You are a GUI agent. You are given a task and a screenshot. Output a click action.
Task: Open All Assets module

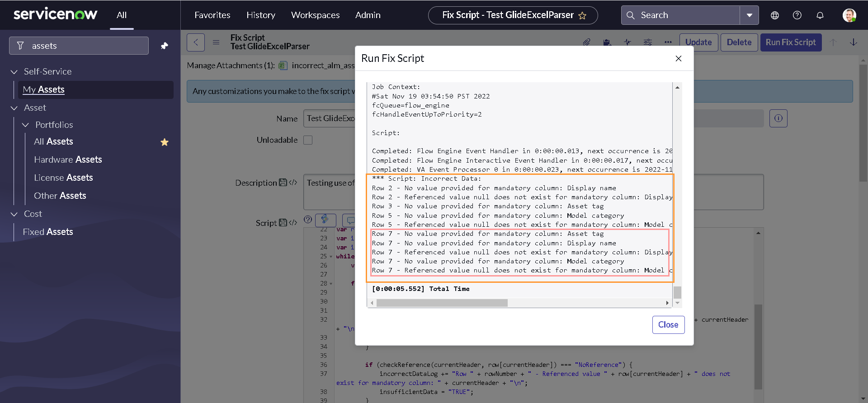53,141
